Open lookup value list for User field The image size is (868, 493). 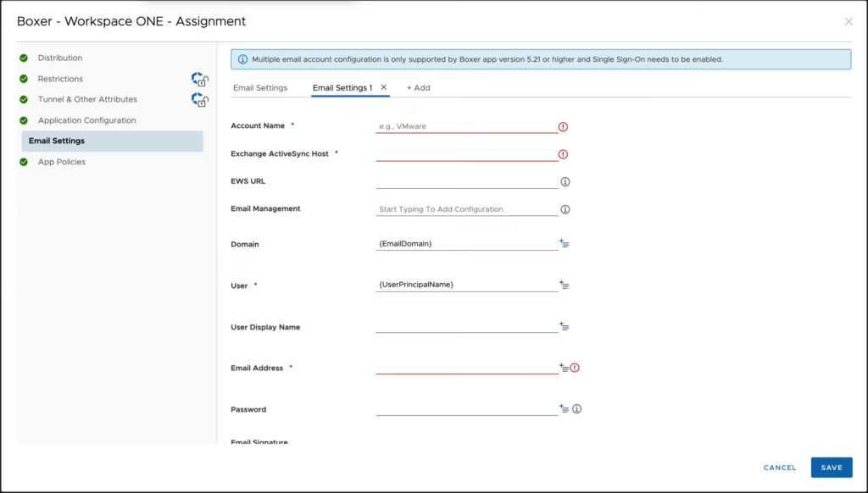pos(565,285)
